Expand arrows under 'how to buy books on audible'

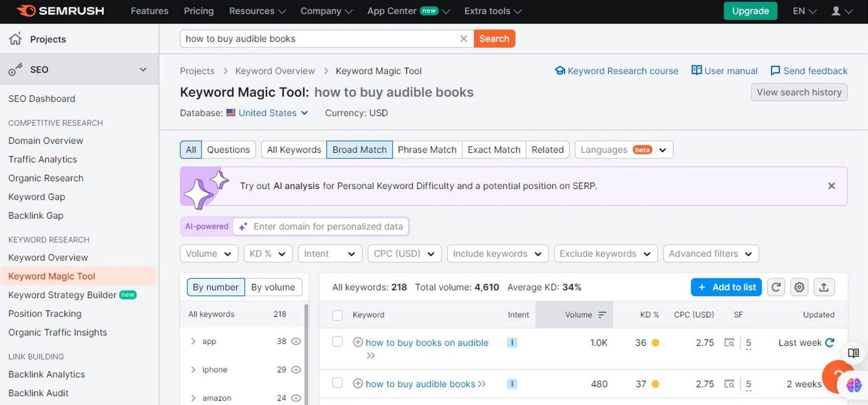pos(371,356)
